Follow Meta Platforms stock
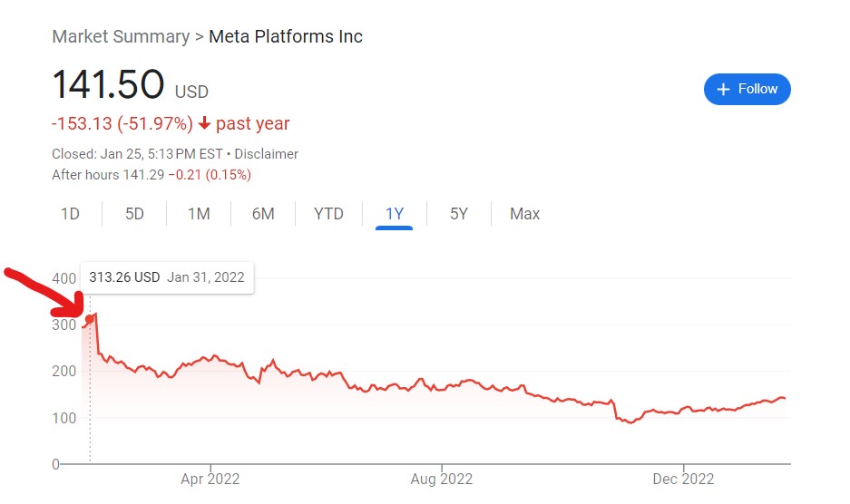 click(x=747, y=90)
